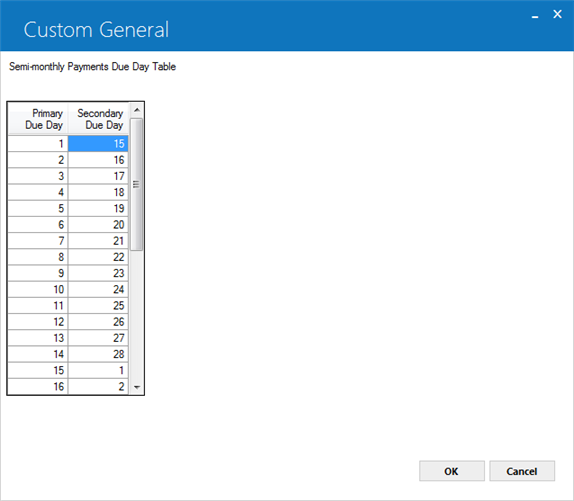Select Primary Due Day row 13 cell

[38, 338]
